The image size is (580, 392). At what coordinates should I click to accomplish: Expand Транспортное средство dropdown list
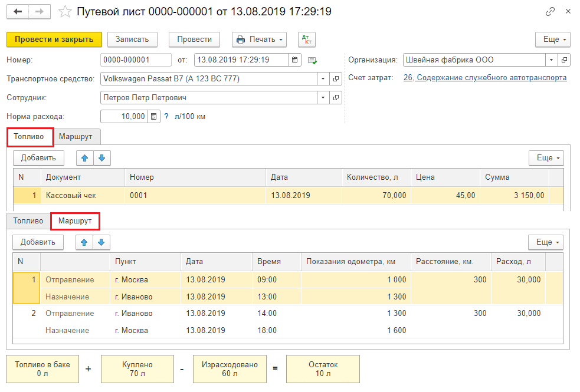pyautogui.click(x=323, y=78)
